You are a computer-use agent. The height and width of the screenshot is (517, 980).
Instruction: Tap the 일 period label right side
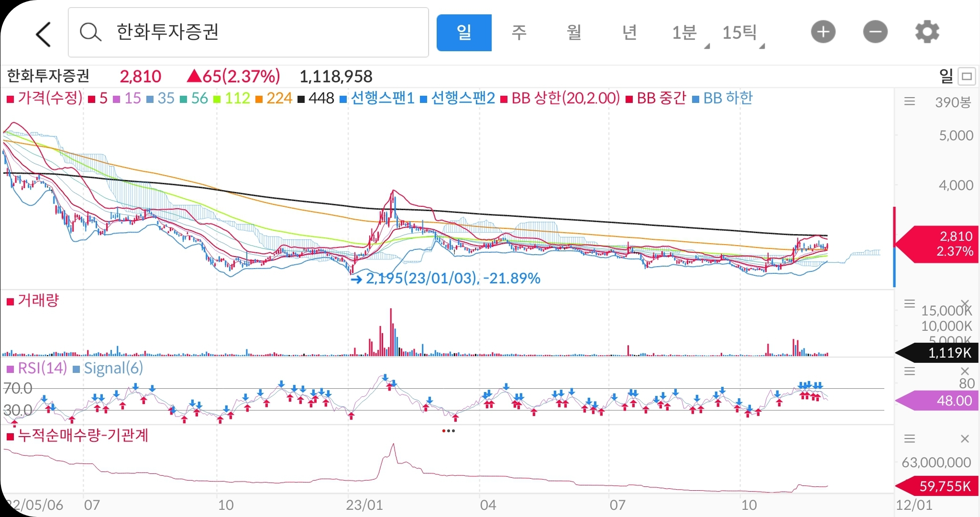(947, 76)
